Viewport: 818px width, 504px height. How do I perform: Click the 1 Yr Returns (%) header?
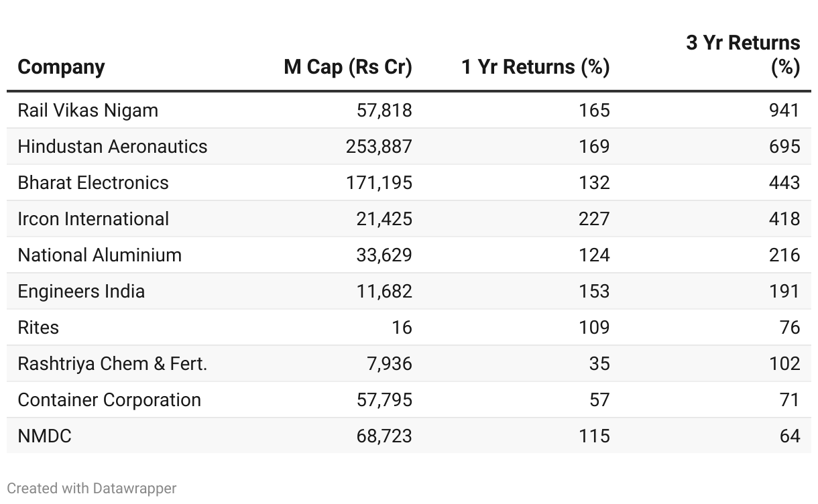[535, 67]
